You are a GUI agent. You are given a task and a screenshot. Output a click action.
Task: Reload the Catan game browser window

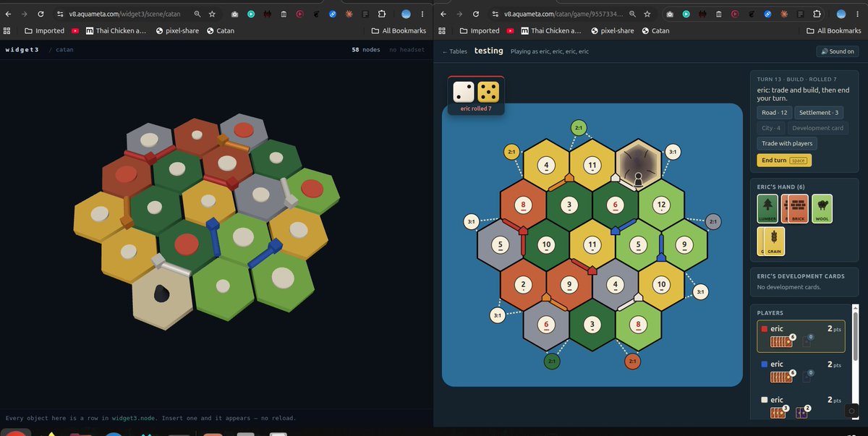475,14
